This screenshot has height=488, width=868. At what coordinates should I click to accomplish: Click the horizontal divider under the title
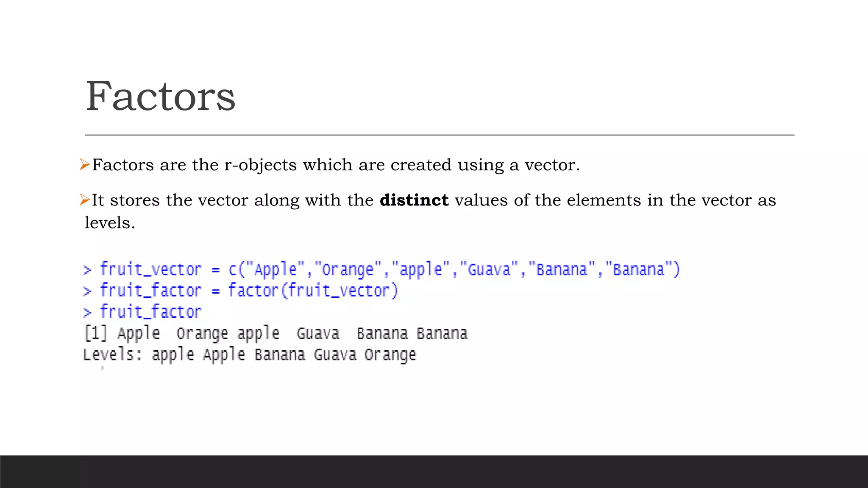click(439, 135)
